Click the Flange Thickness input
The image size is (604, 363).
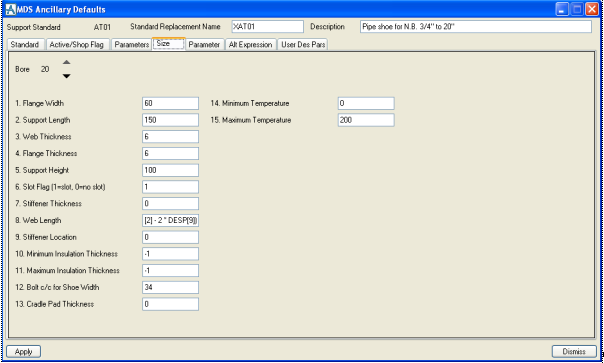[170, 153]
